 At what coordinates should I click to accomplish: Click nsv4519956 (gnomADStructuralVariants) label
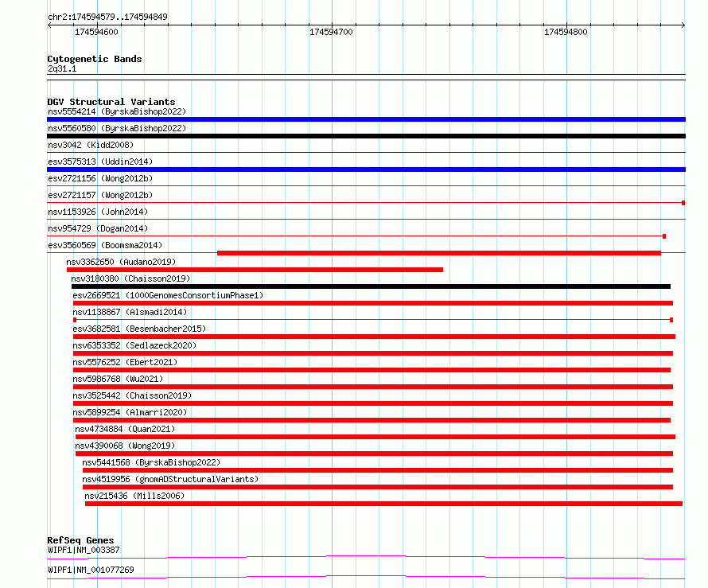tap(170, 479)
